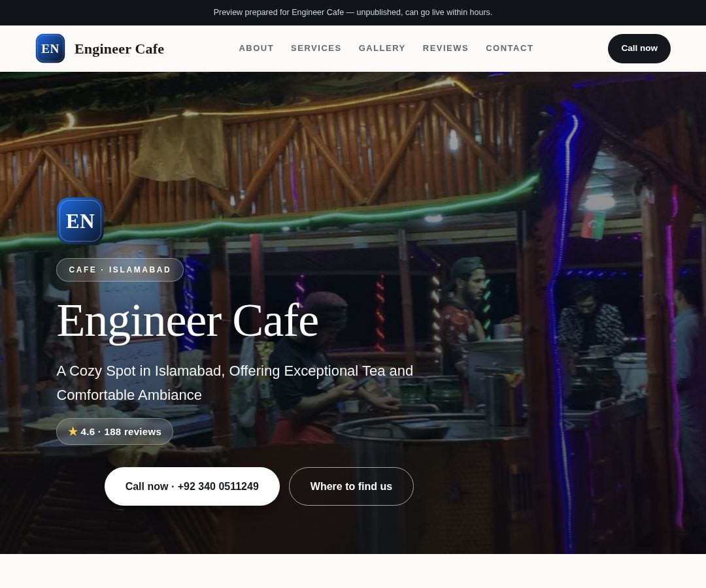Click the preview notice banner text

(353, 12)
